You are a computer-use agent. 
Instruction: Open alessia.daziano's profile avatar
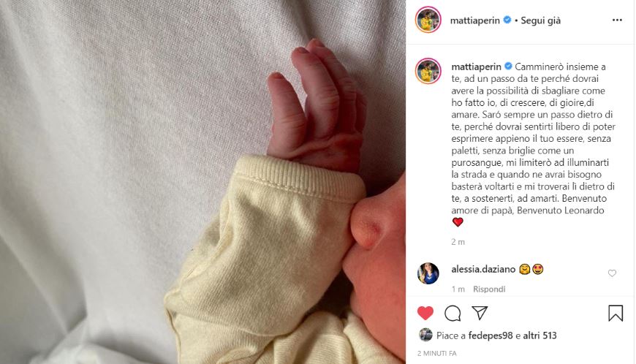coord(428,273)
